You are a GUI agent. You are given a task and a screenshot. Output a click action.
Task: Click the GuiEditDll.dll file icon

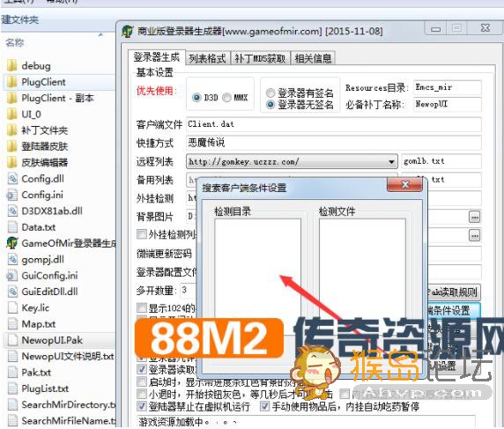12,292
